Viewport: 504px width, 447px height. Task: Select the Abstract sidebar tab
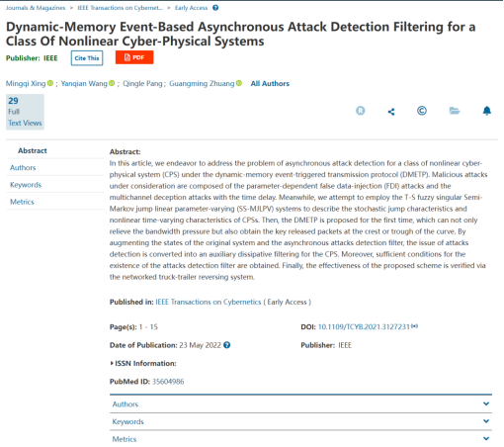tap(33, 150)
